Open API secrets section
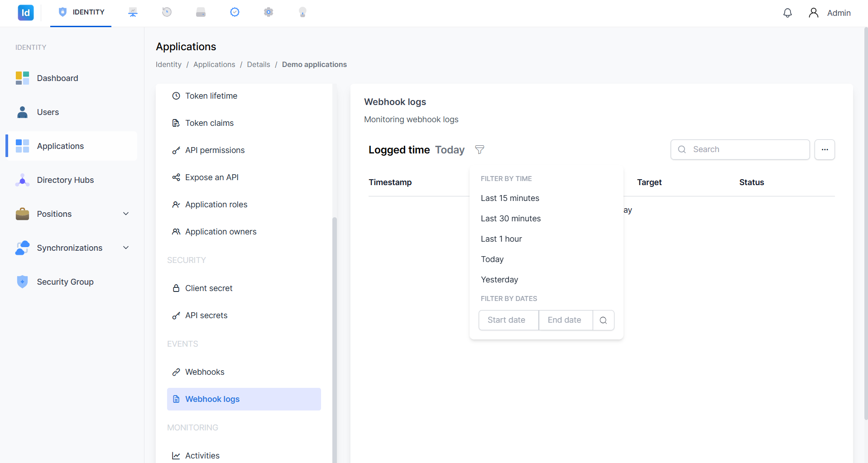The width and height of the screenshot is (868, 463). point(244,315)
